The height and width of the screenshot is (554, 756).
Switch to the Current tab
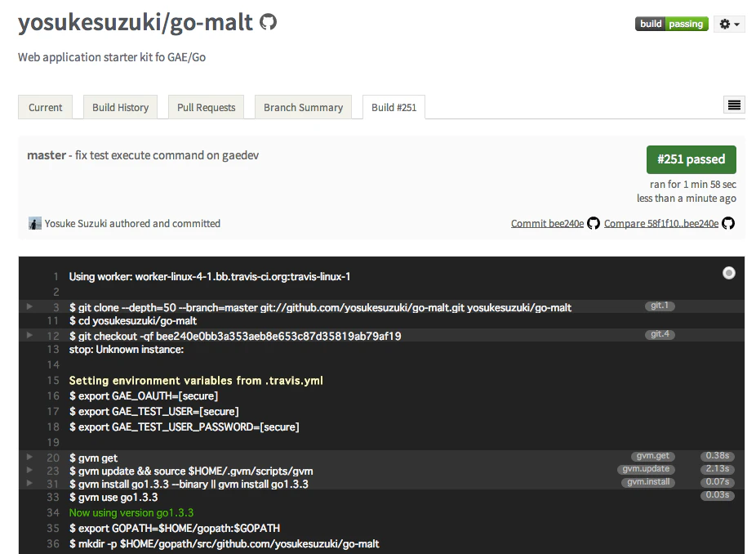pyautogui.click(x=46, y=107)
